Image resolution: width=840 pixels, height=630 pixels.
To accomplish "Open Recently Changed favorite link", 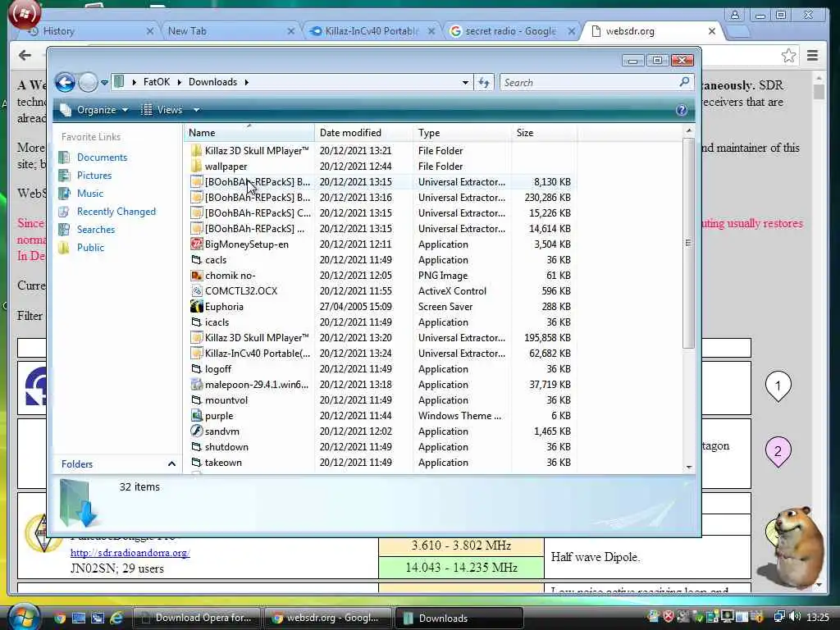I will [x=116, y=212].
